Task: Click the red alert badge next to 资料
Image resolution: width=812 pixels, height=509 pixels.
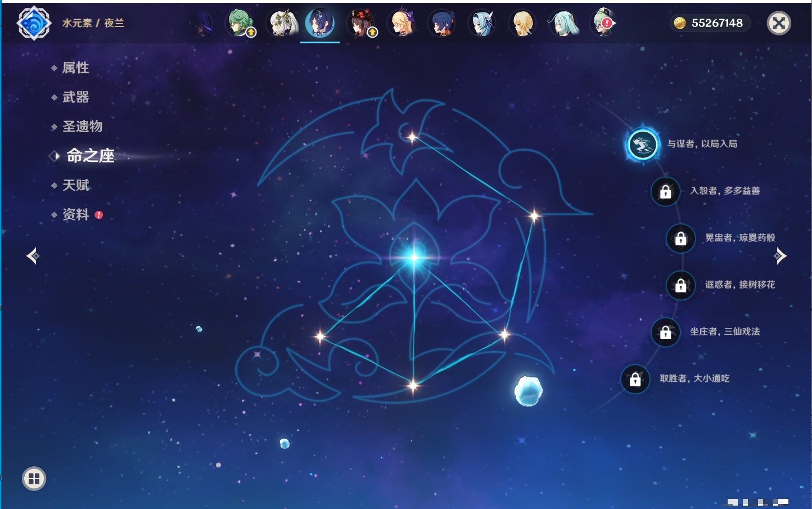Action: (x=99, y=215)
